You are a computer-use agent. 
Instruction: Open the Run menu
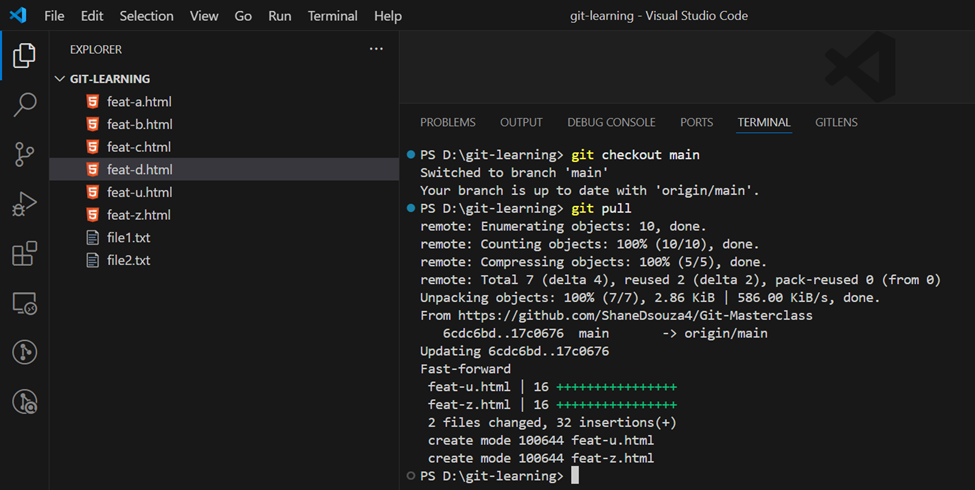click(280, 16)
